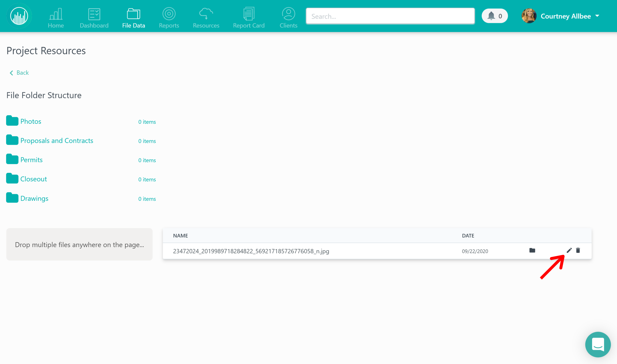Click the Photos 0 items count

click(147, 122)
